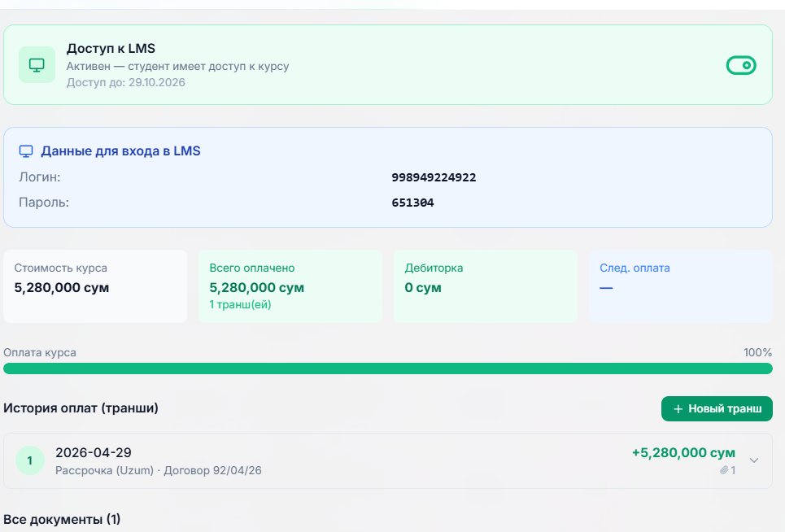Screen dimensions: 785x532
Task: Select the password value 651304
Action: coord(412,203)
